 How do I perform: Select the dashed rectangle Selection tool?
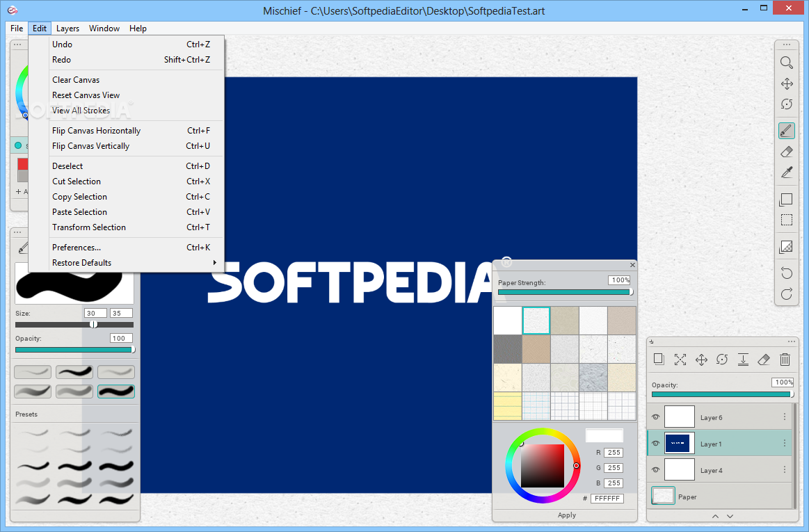[x=786, y=220]
